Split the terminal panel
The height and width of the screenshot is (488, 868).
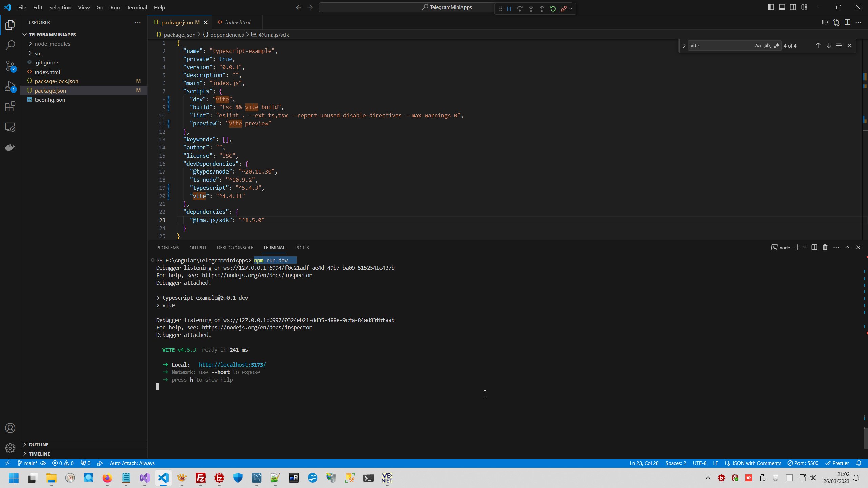point(814,247)
